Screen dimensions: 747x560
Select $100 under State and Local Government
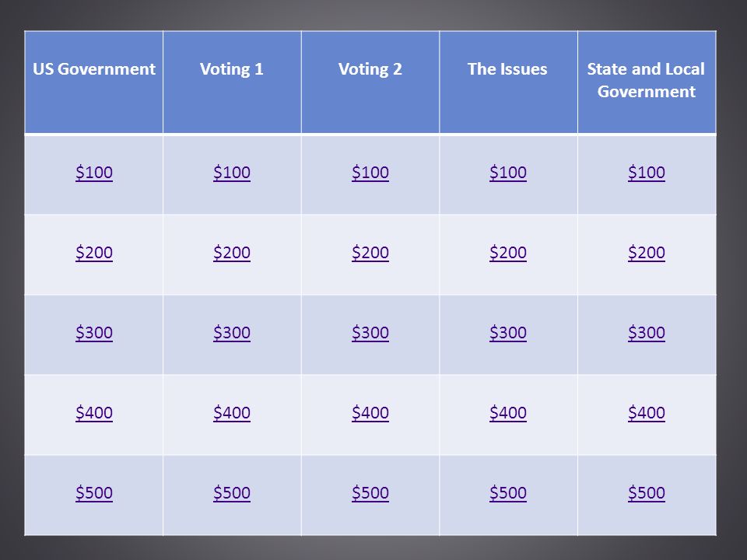pyautogui.click(x=647, y=173)
